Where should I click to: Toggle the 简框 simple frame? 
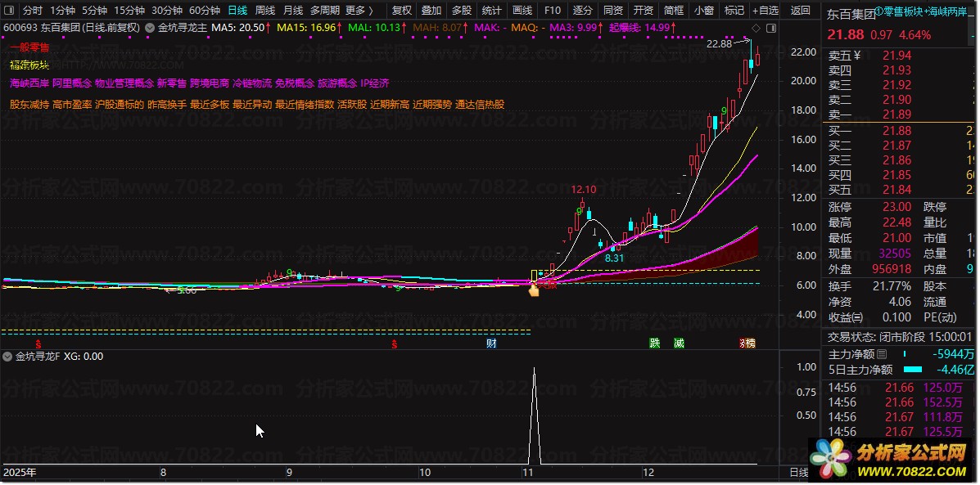point(674,10)
